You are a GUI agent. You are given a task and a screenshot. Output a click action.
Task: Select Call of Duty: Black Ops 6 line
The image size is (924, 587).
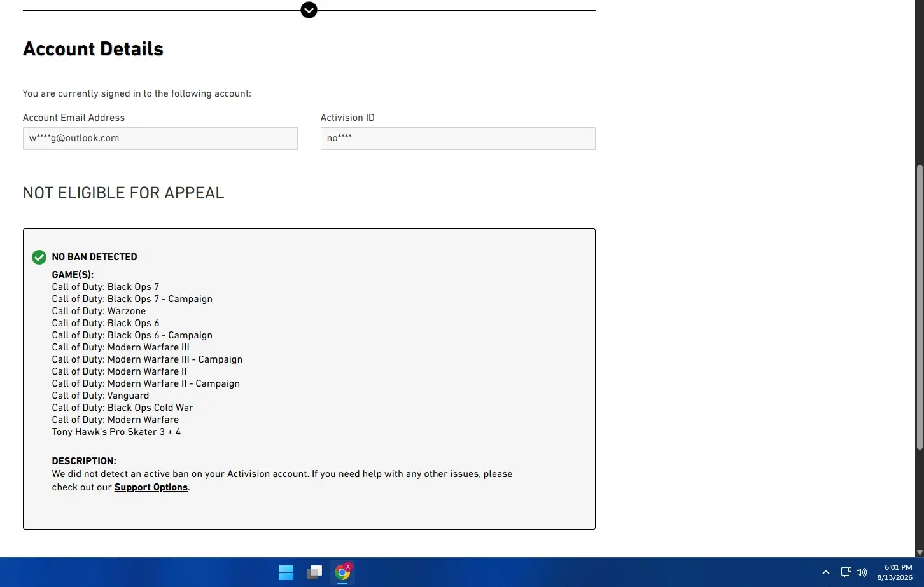point(106,323)
